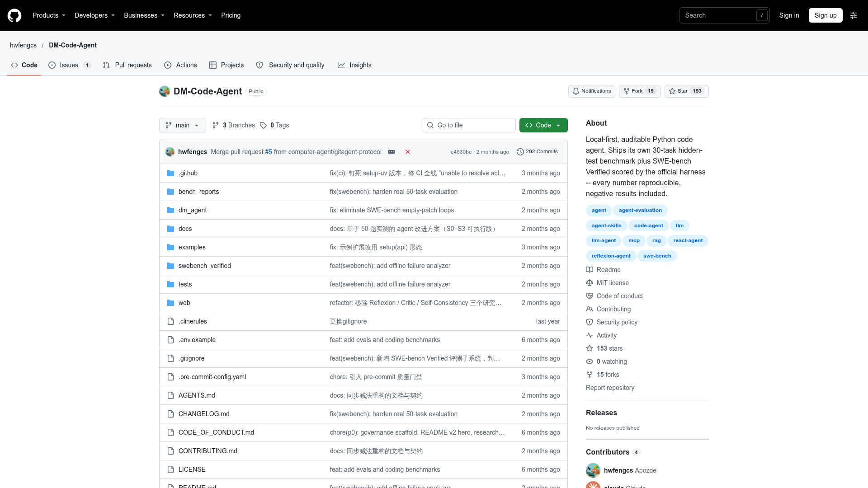The image size is (868, 488).
Task: Open the green Code dropdown button
Action: pyautogui.click(x=543, y=125)
